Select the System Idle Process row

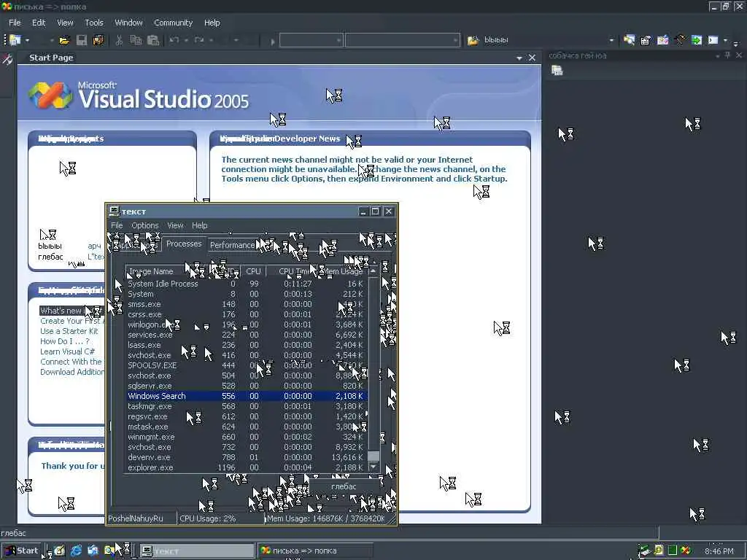(x=247, y=284)
